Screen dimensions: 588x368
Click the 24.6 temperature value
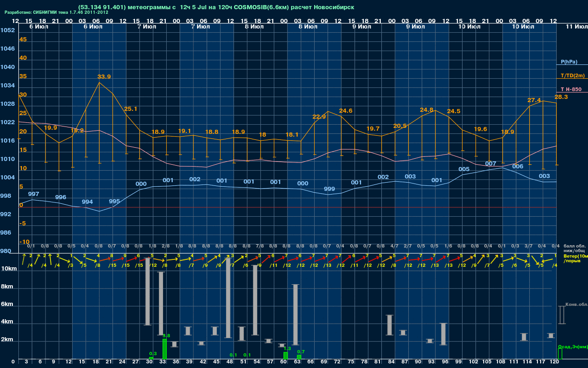tap(345, 110)
